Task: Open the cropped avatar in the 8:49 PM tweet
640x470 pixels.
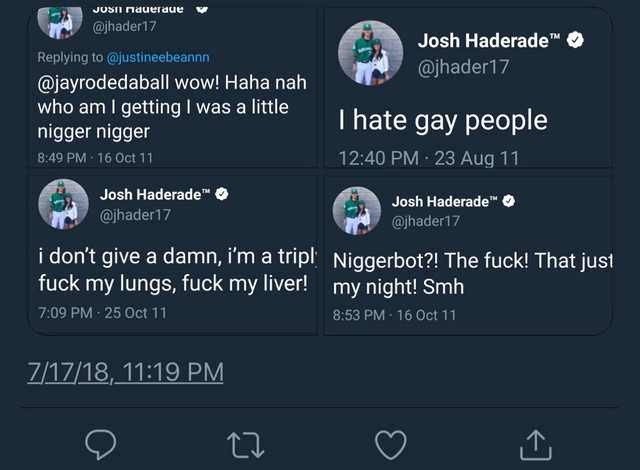Action: click(x=60, y=24)
